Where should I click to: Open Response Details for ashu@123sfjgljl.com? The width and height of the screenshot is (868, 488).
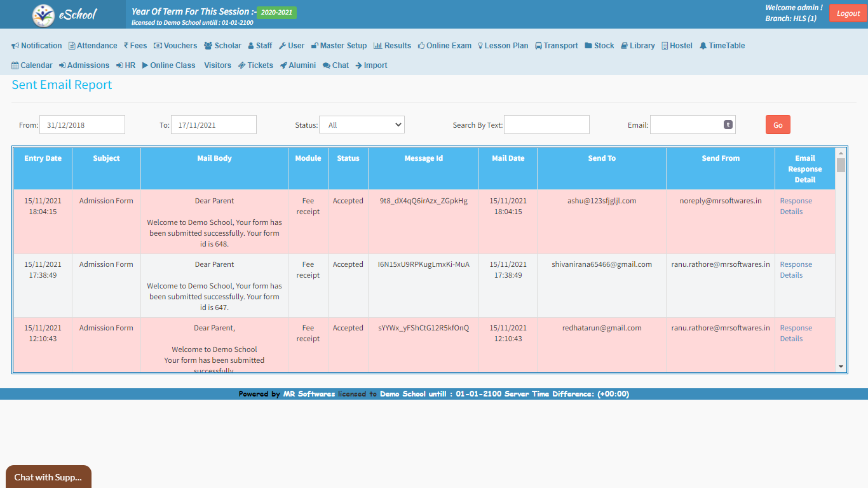[x=796, y=206]
